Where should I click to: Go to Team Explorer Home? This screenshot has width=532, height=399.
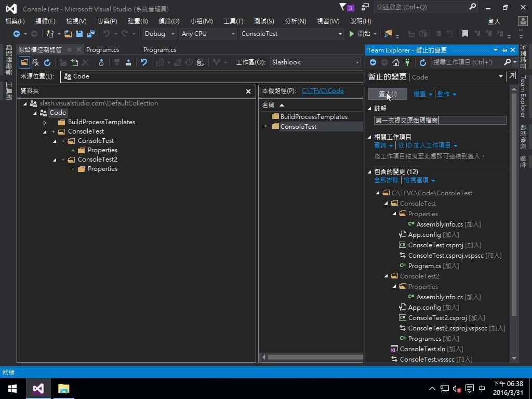pyautogui.click(x=396, y=62)
